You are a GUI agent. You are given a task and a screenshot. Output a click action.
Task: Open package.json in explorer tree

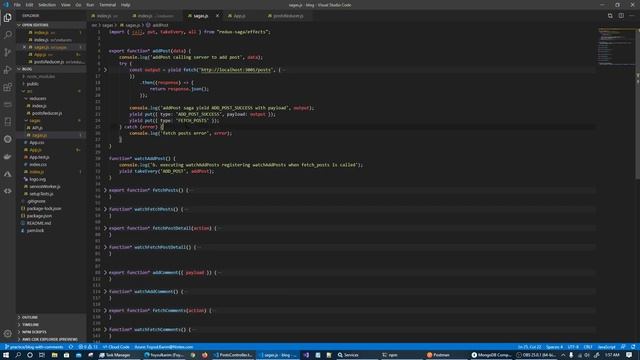(39, 216)
